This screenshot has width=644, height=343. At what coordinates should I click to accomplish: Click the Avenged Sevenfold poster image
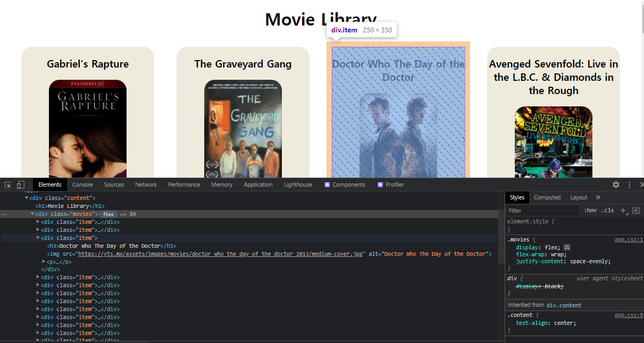click(x=554, y=142)
